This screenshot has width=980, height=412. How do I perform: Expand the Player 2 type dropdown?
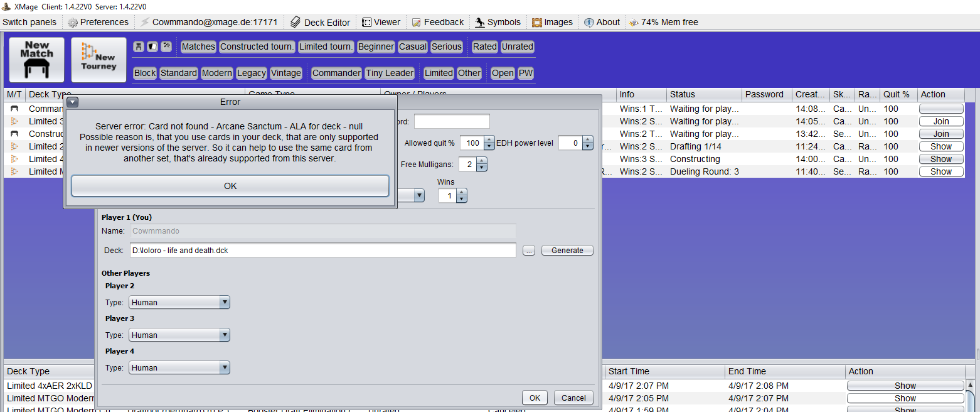coord(225,303)
